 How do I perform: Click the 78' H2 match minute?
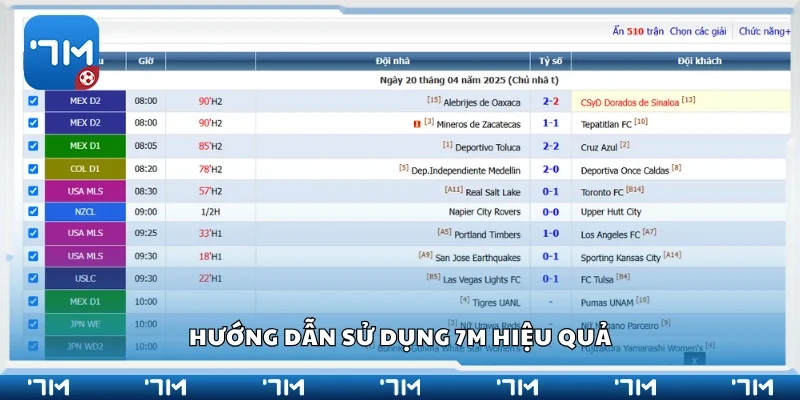click(x=210, y=169)
